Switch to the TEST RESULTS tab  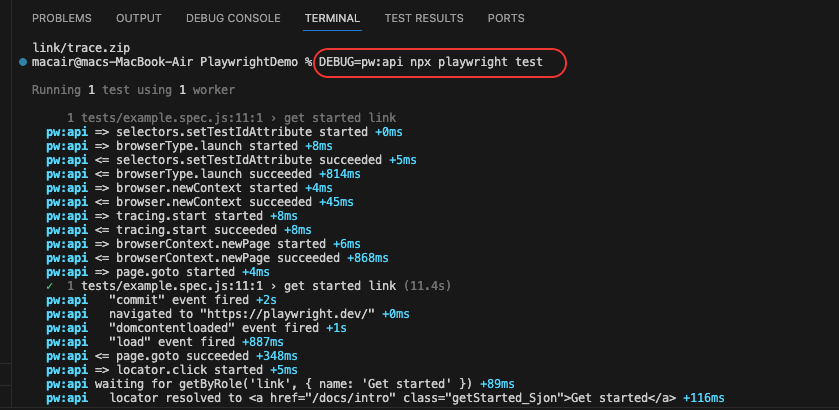tap(424, 18)
